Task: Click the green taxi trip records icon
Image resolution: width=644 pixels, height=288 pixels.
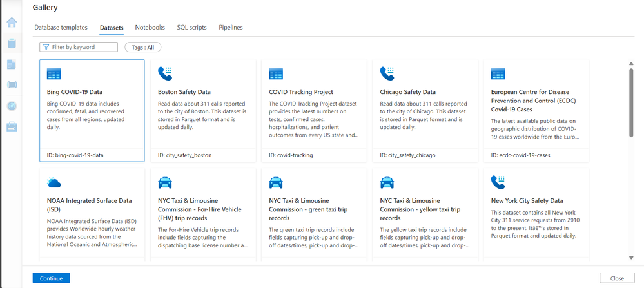Action: [x=276, y=182]
